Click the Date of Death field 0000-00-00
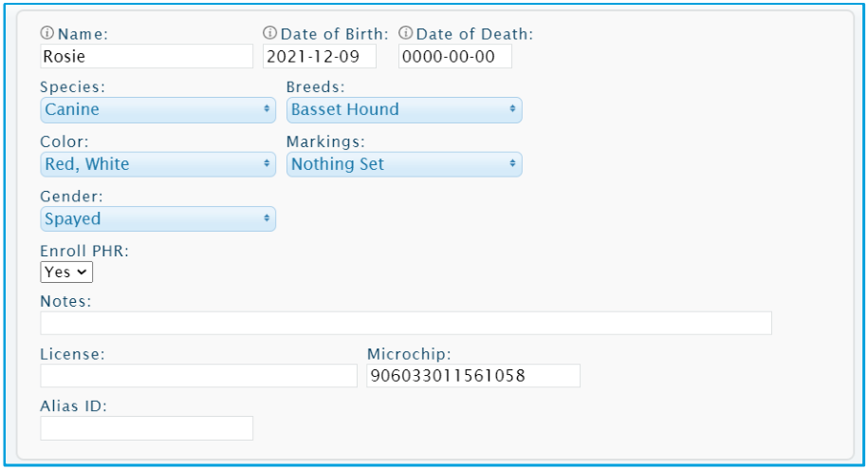 coord(455,57)
